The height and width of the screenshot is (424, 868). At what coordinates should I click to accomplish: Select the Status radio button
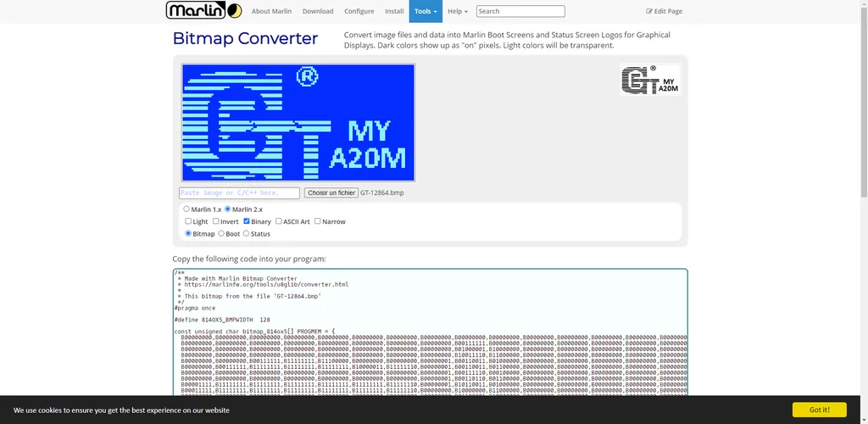tap(247, 233)
